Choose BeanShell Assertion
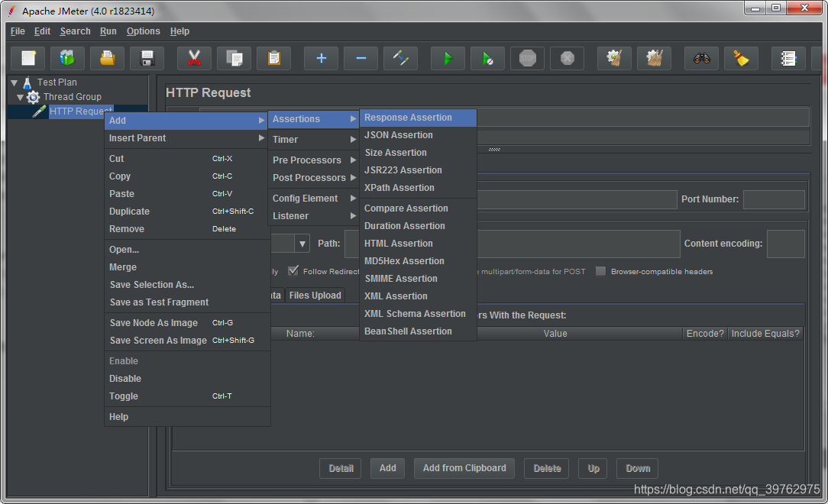This screenshot has width=828, height=504. [x=419, y=331]
